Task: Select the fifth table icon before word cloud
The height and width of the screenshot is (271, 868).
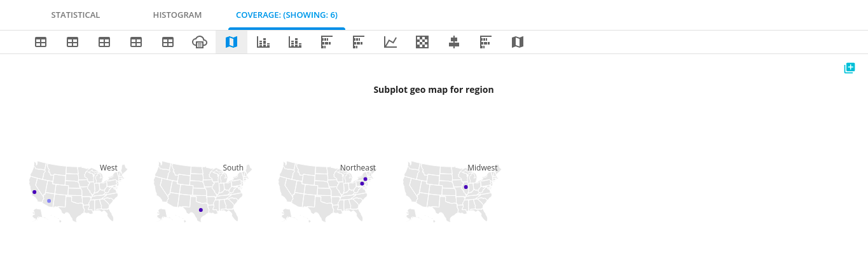Action: tap(168, 42)
